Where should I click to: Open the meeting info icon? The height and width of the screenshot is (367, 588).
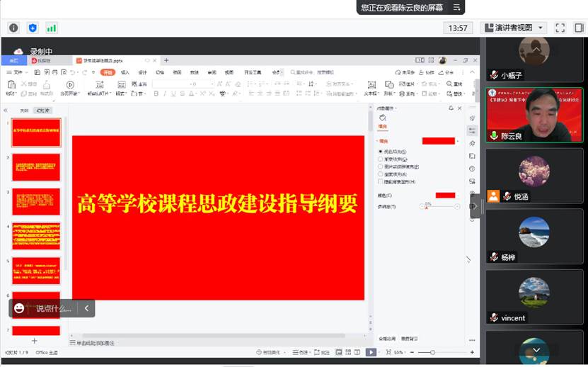tap(13, 28)
